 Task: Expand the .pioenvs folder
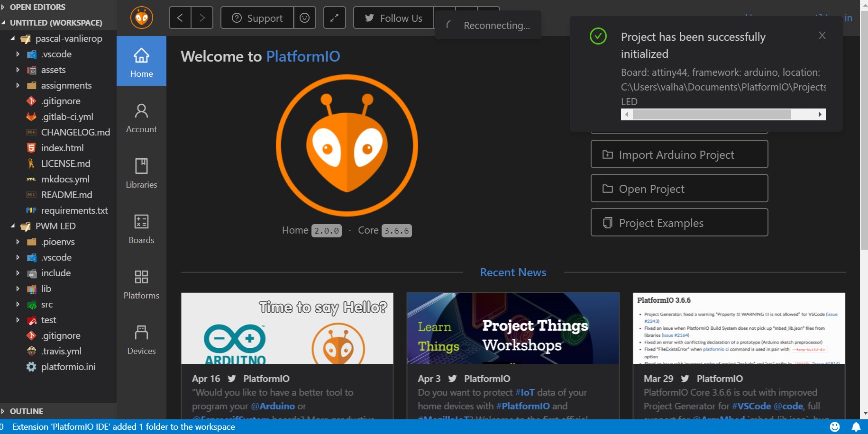(18, 242)
